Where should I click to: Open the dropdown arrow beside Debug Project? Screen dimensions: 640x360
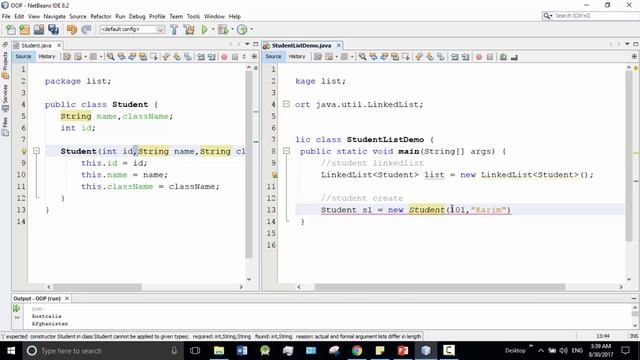[232, 29]
